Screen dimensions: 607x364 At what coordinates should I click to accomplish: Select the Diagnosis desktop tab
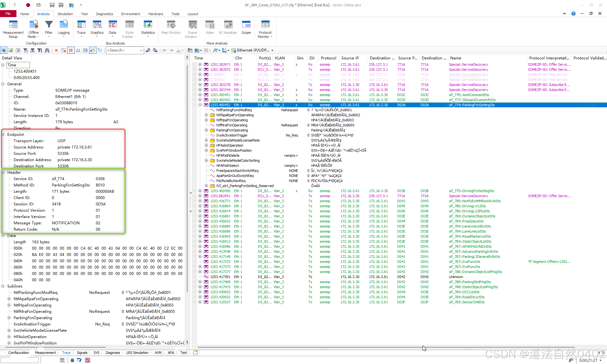tap(113, 353)
